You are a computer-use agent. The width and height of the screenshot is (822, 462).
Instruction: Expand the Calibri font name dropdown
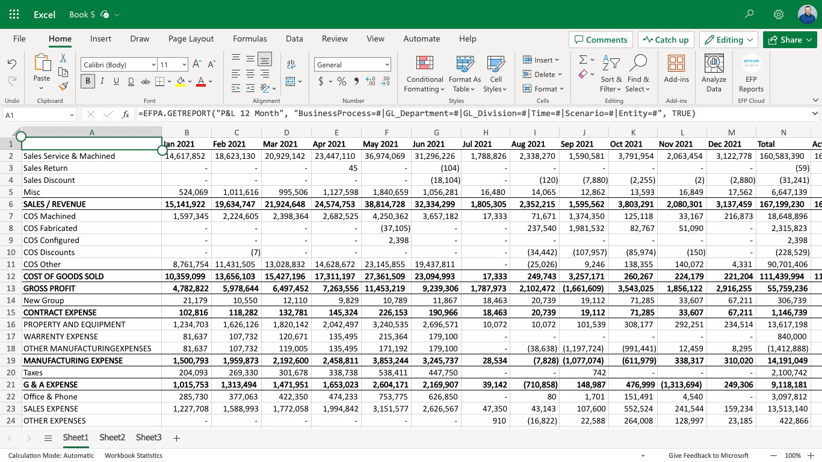(x=153, y=65)
